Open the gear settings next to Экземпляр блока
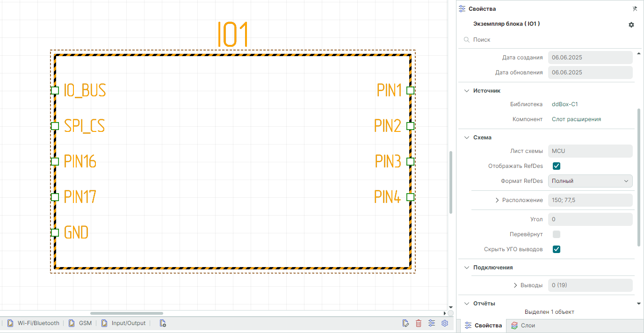Viewport: 644px width, 333px height. tap(631, 25)
